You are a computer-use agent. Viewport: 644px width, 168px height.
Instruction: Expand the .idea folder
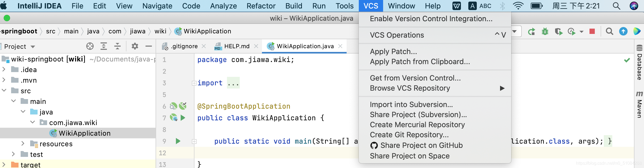tap(4, 69)
